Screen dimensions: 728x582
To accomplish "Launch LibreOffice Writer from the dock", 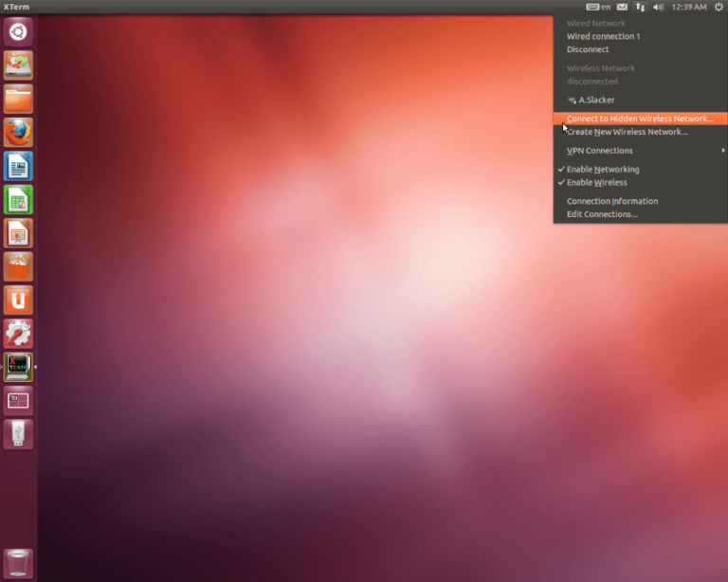I will coord(18,166).
